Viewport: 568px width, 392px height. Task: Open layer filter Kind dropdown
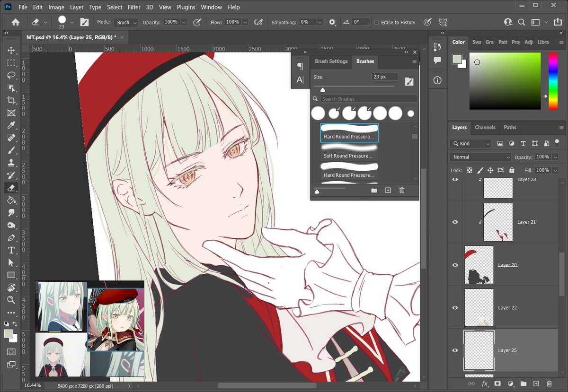[x=471, y=144]
